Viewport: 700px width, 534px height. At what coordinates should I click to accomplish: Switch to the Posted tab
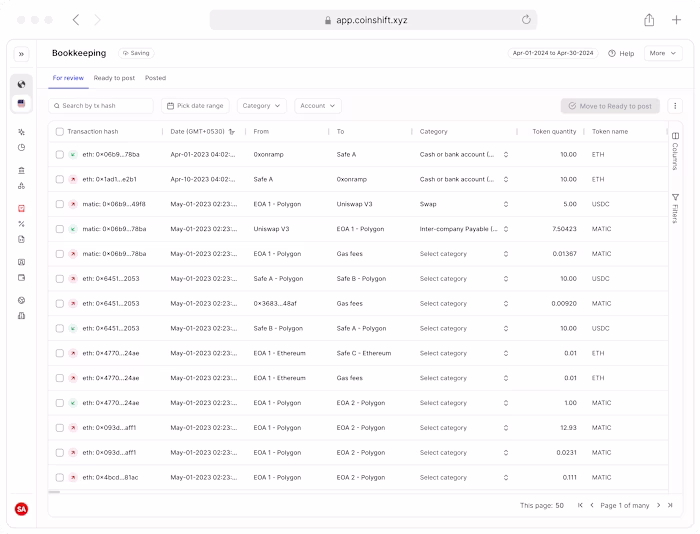155,78
